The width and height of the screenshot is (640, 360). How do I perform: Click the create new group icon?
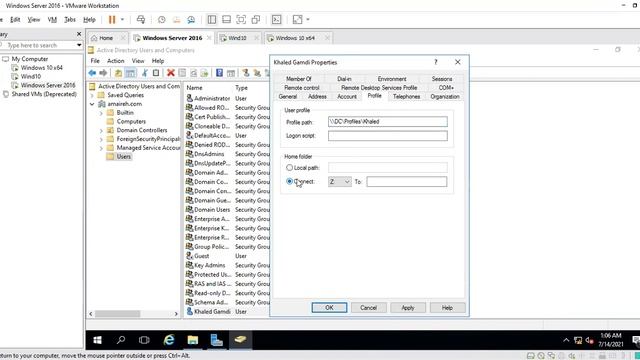point(257,73)
